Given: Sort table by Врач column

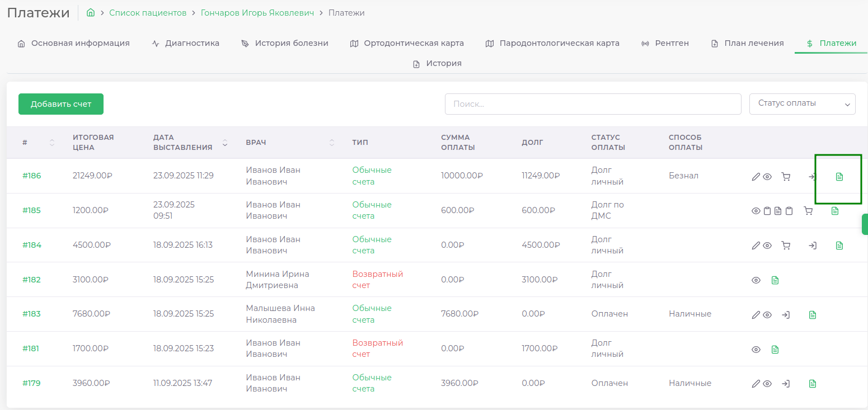Looking at the screenshot, I should 331,143.
